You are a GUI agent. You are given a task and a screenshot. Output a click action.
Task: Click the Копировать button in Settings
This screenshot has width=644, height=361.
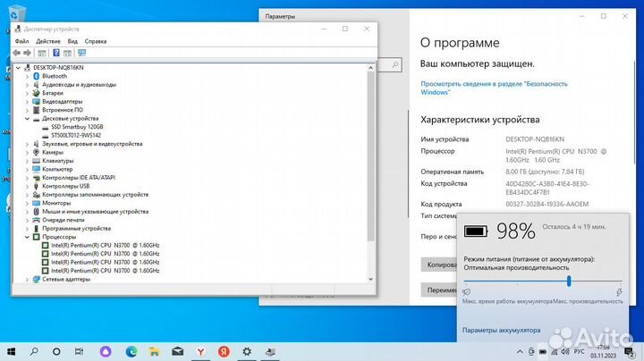[438, 264]
